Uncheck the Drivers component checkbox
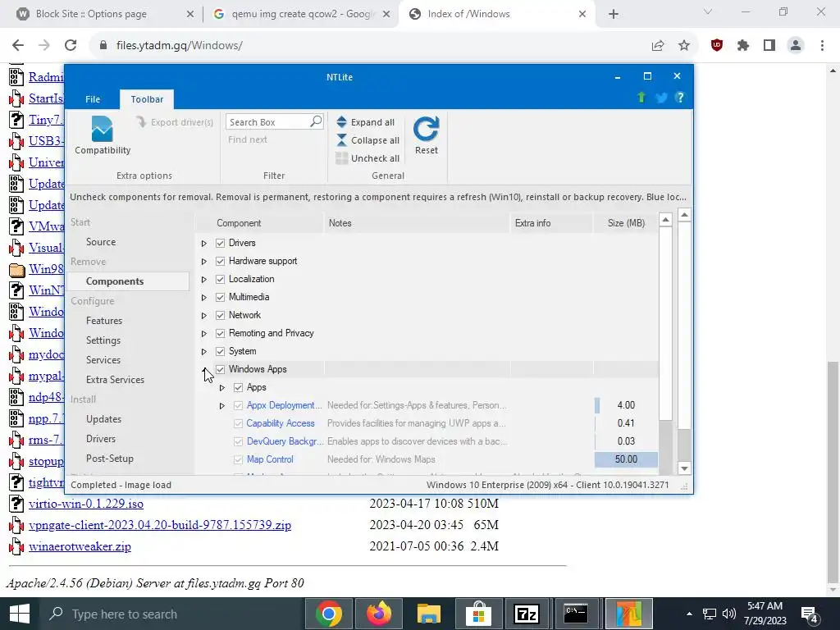The width and height of the screenshot is (840, 630). point(220,243)
